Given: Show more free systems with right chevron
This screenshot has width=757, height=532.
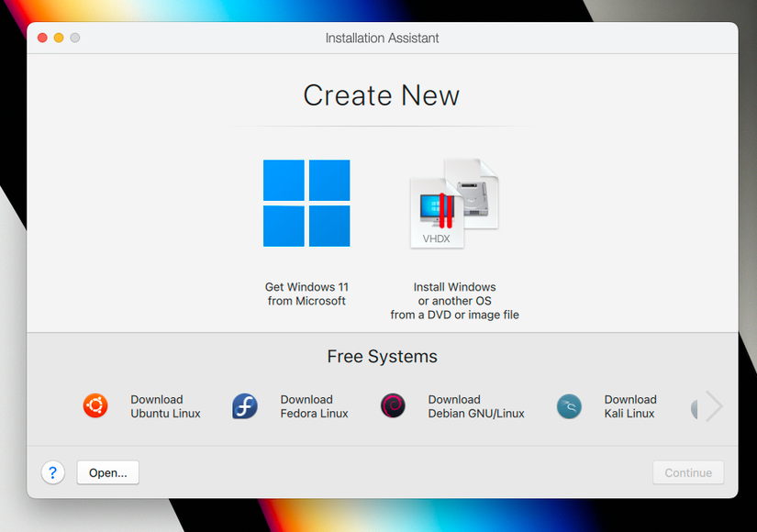Looking at the screenshot, I should point(715,406).
